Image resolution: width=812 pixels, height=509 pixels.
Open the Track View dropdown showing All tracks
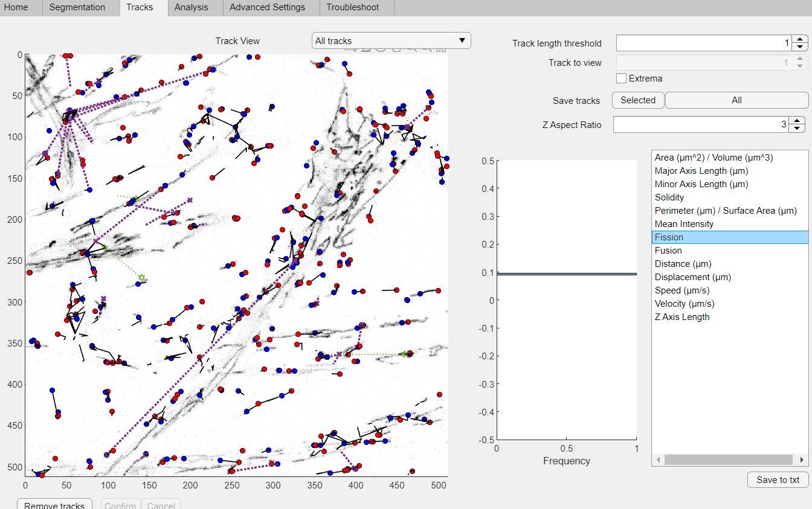pos(391,40)
